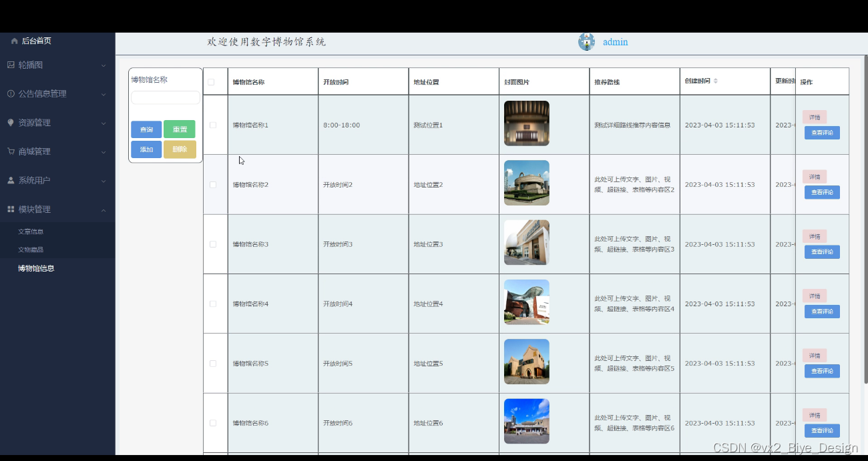
Task: Click the 测试位置1 address cell
Action: 428,125
